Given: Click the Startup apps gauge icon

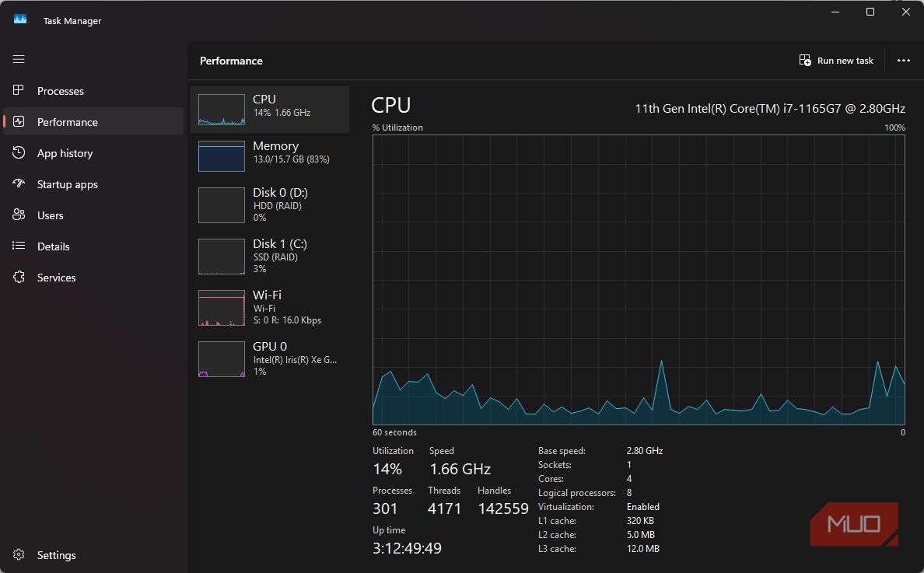Looking at the screenshot, I should click(19, 183).
